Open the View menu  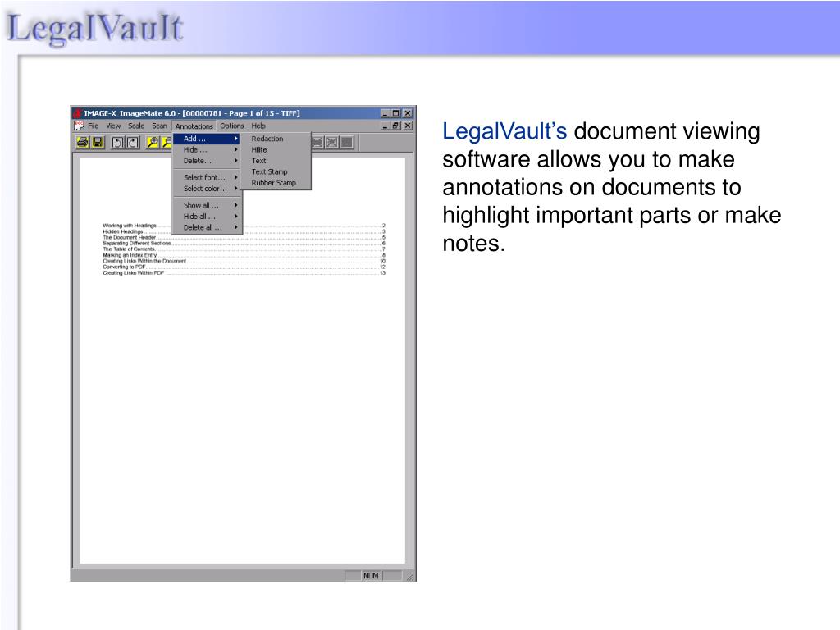[x=113, y=126]
